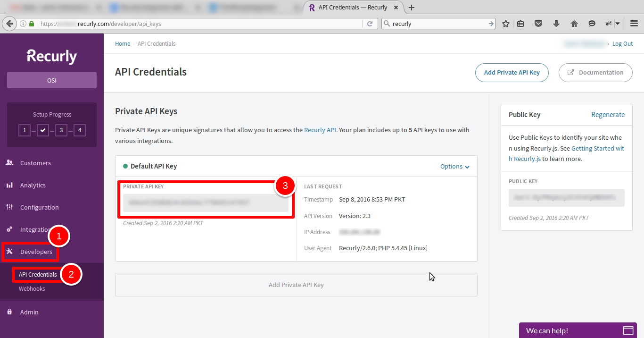Screen dimensions: 644x338
Task: Open browser downloads arrow icon
Action: pos(556,24)
